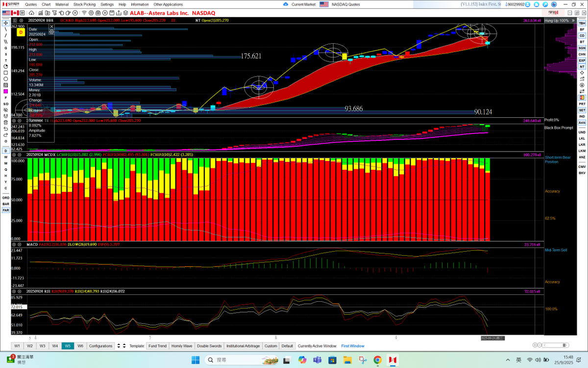Click the undo arrow icon
The height and width of the screenshot is (368, 588).
(x=6, y=130)
